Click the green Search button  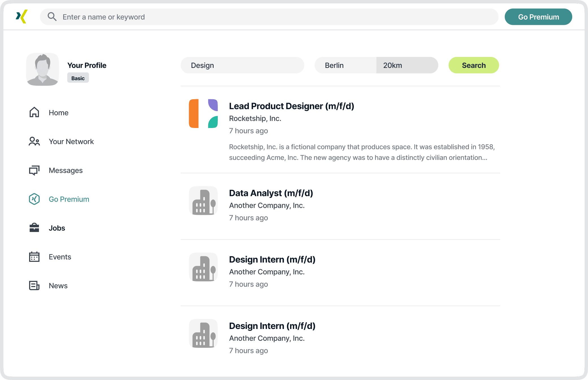[x=474, y=65]
